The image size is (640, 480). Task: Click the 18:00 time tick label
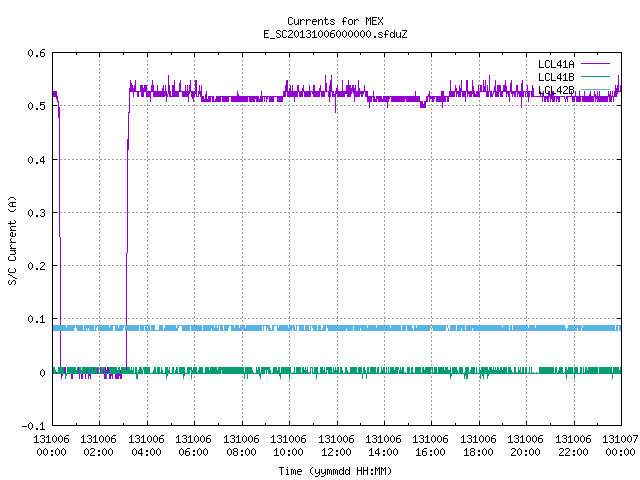[x=478, y=452]
